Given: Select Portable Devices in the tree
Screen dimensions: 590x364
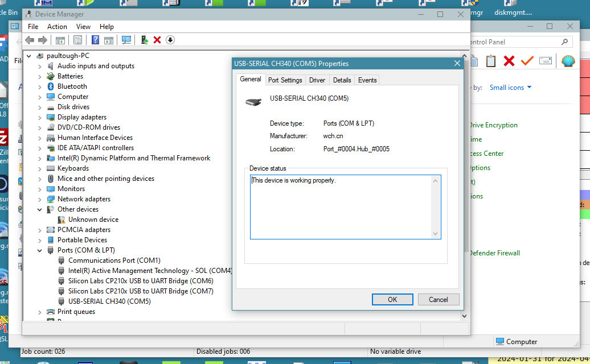Looking at the screenshot, I should click(82, 240).
